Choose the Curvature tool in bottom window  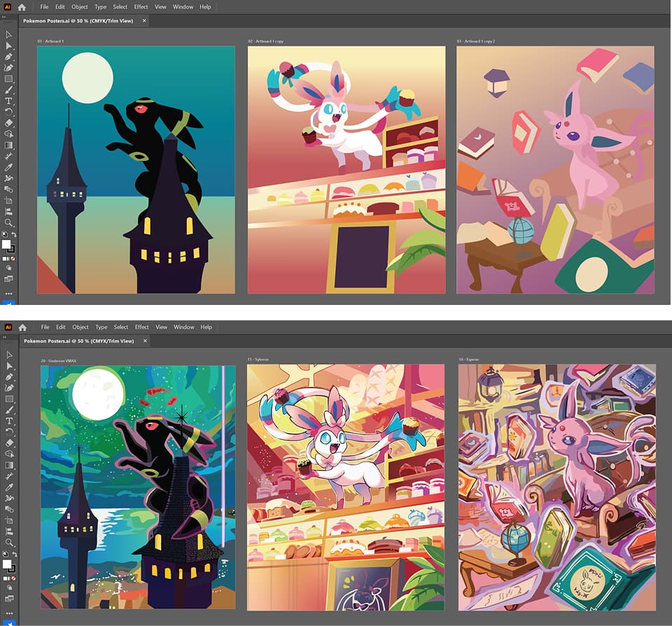(x=9, y=388)
